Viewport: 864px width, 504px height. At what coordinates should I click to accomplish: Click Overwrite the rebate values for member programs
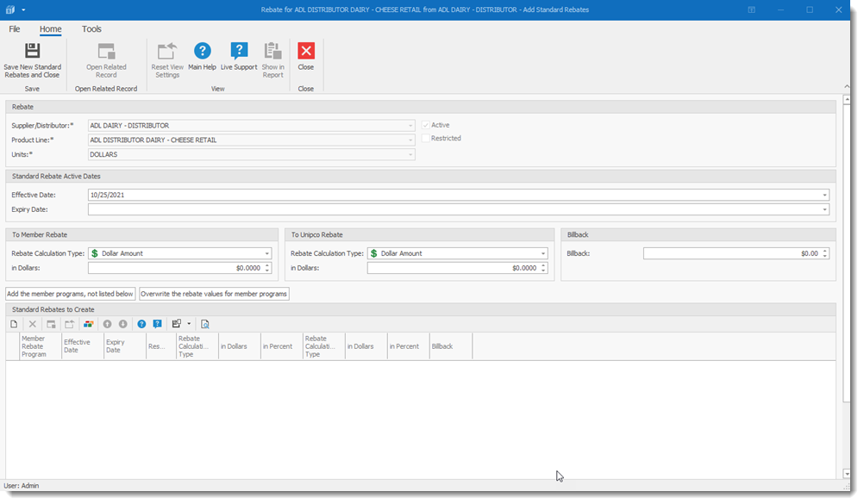point(214,294)
